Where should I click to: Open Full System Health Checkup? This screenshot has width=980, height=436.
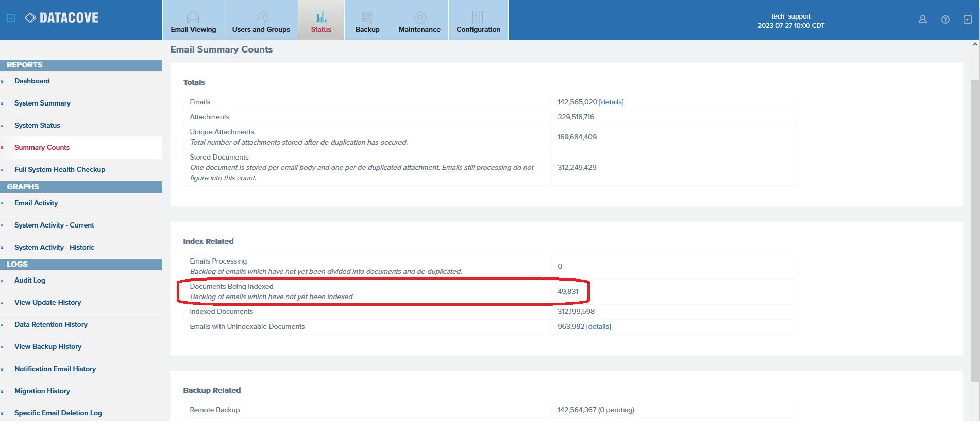[60, 170]
